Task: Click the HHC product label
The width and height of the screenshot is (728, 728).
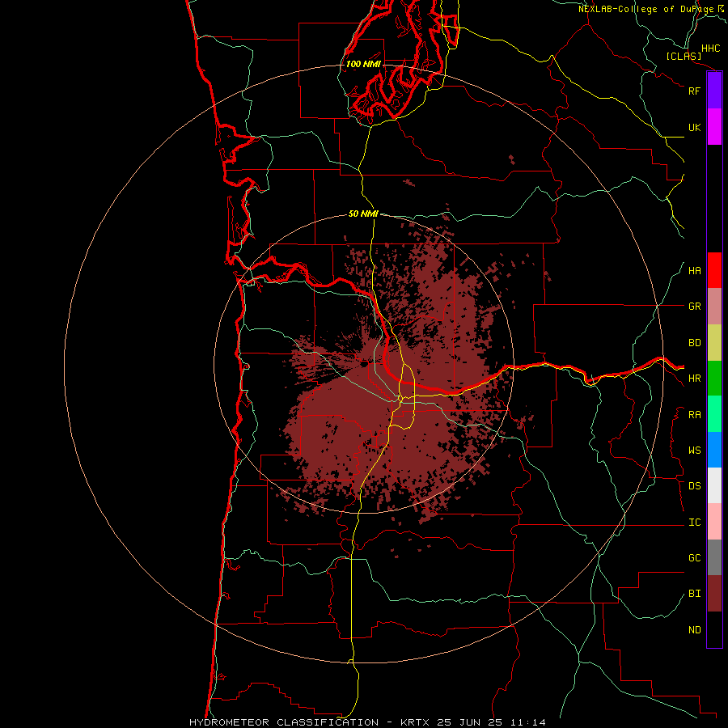Action: click(711, 49)
